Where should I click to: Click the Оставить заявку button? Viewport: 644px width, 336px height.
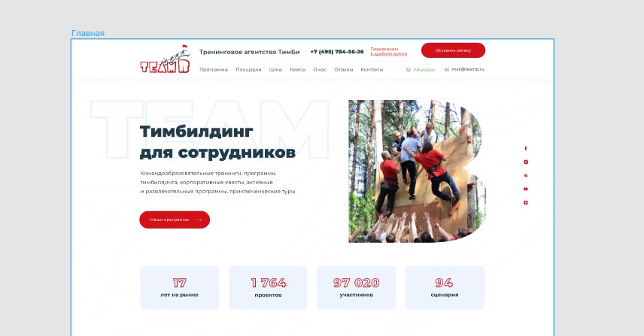click(453, 50)
